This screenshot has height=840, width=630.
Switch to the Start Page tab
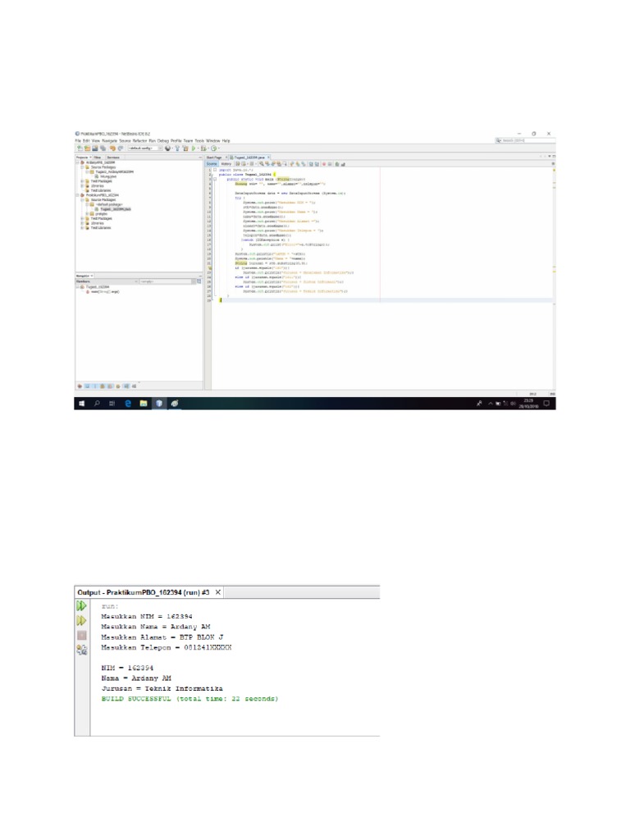coord(214,157)
